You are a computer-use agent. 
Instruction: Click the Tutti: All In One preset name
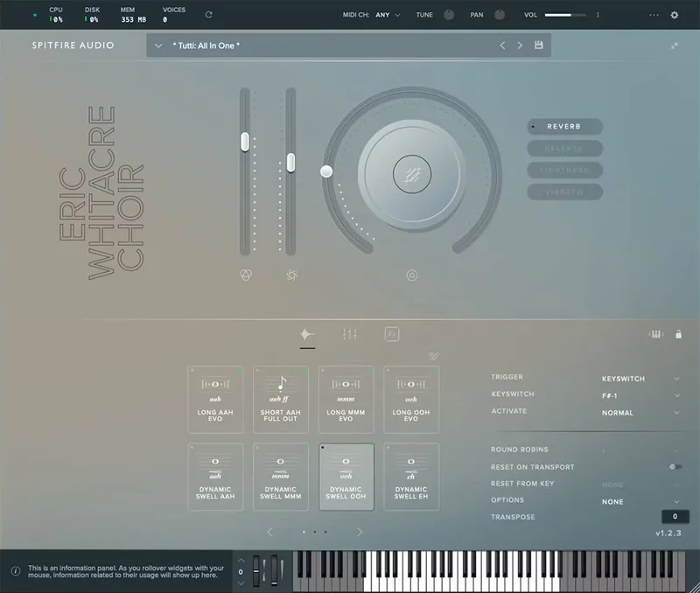pos(206,45)
